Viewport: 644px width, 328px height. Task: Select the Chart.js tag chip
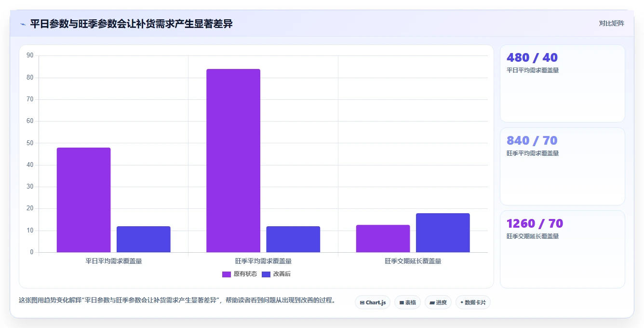point(373,302)
